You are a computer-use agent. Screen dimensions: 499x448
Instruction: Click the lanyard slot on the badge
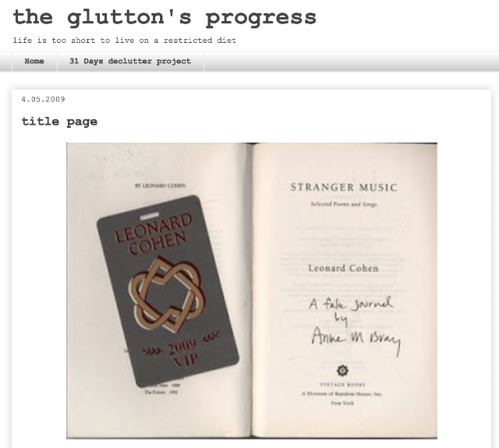[x=150, y=217]
